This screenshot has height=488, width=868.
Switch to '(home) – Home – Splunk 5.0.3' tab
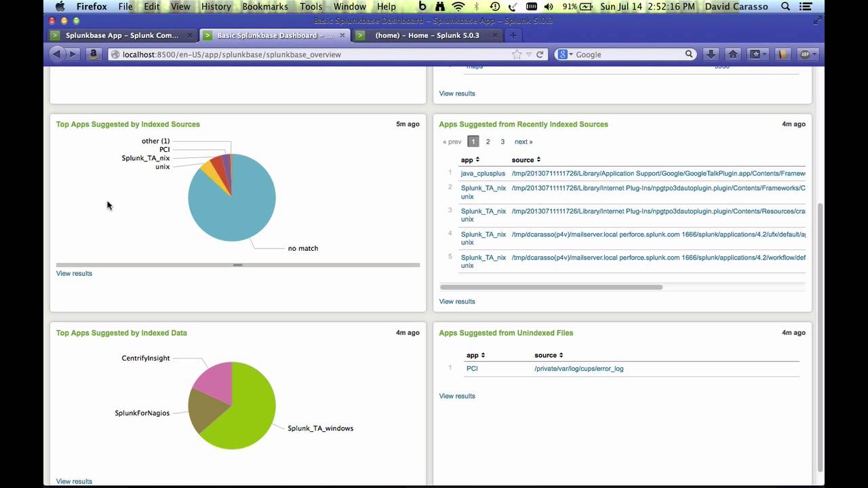(427, 35)
